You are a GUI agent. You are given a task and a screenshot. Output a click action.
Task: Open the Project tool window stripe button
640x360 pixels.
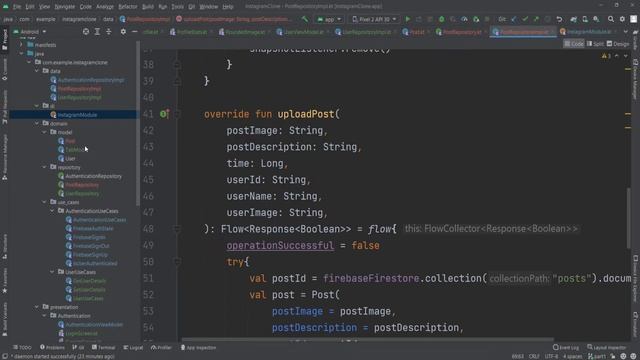4,40
